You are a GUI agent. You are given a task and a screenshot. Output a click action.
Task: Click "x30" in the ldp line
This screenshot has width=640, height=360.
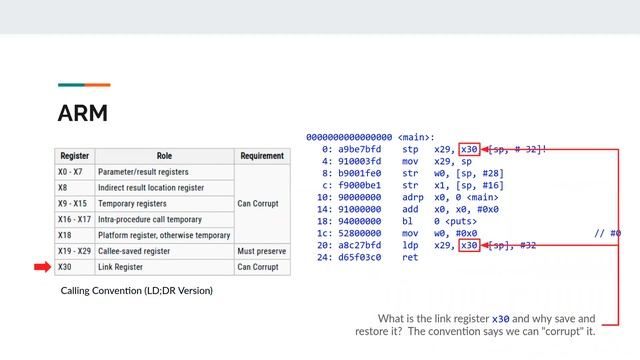coord(469,245)
